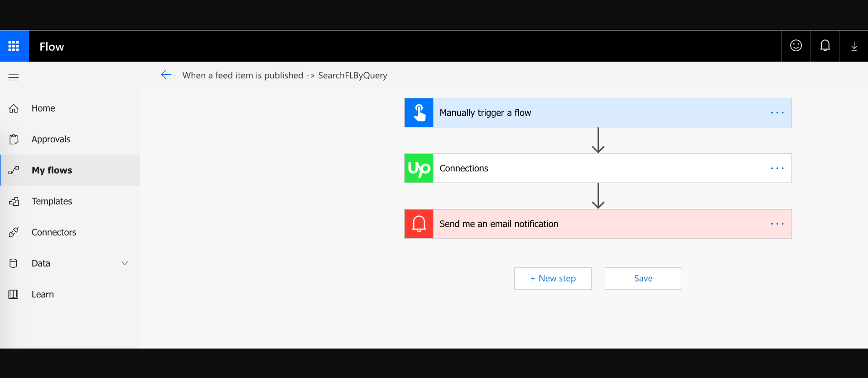Click the flow title When a feed item is published
The width and height of the screenshot is (868, 378).
tap(285, 75)
